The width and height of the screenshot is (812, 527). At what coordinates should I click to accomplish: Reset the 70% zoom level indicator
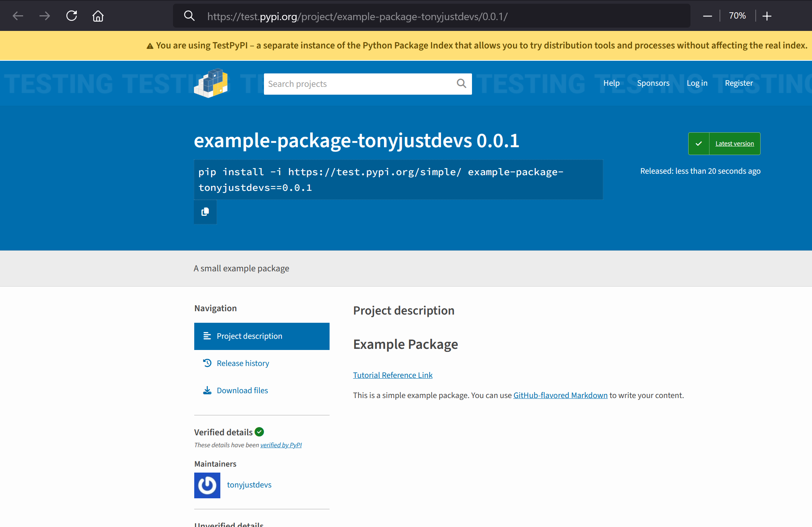pos(737,16)
